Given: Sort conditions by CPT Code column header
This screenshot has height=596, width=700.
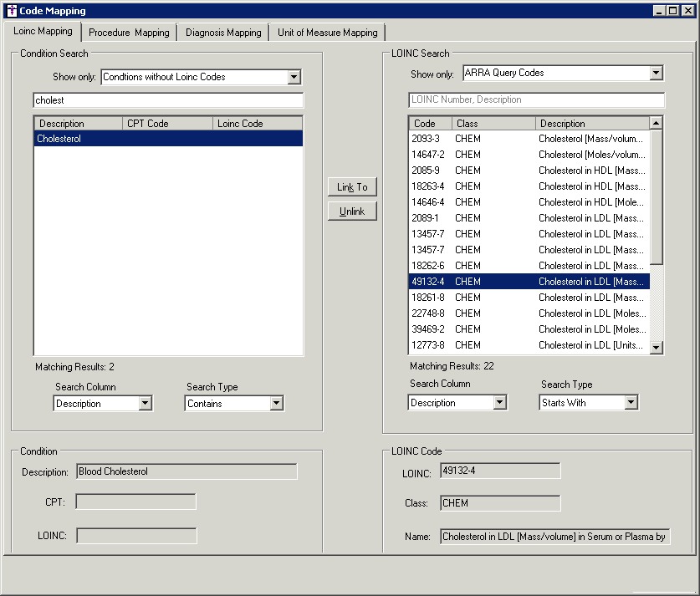Looking at the screenshot, I should (167, 124).
